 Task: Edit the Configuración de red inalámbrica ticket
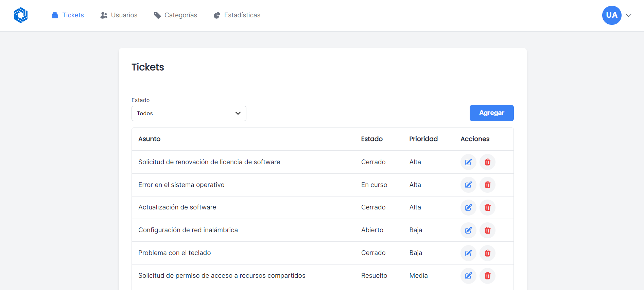pyautogui.click(x=468, y=231)
